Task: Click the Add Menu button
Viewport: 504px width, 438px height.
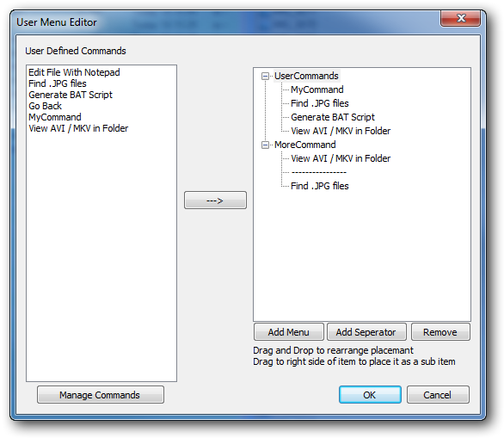Action: click(289, 332)
